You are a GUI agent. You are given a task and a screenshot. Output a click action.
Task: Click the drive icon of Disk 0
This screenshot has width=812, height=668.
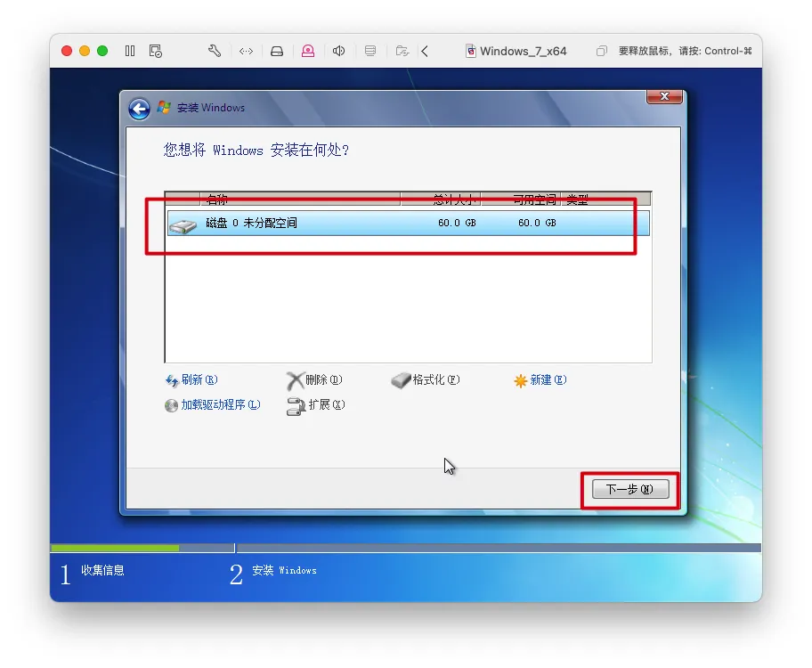point(183,225)
